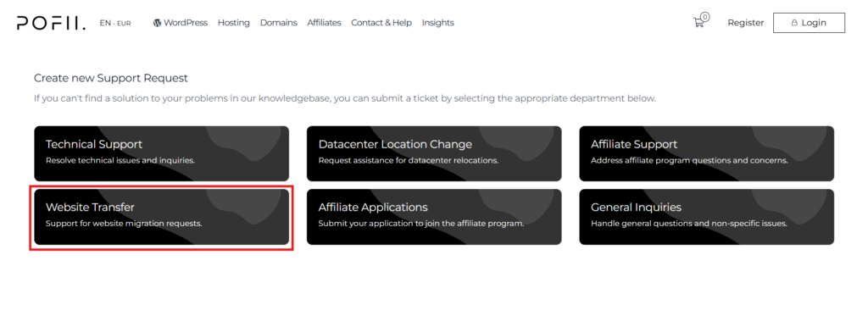
Task: Select the Technical Support department card
Action: tap(162, 153)
